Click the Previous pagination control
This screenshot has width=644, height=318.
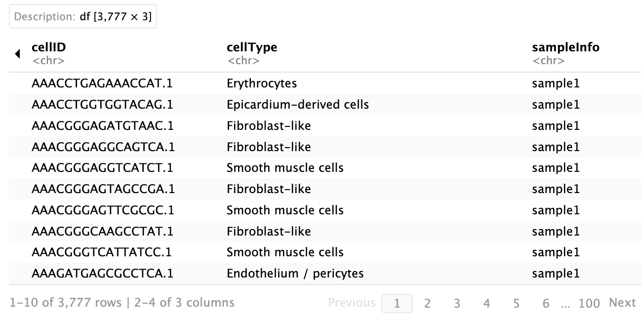click(352, 303)
